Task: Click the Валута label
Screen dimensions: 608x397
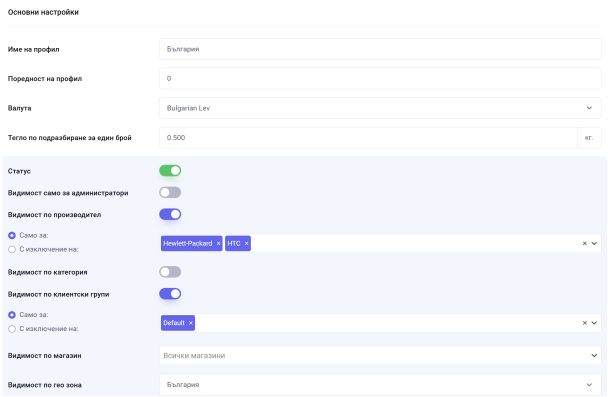Action: (19, 108)
